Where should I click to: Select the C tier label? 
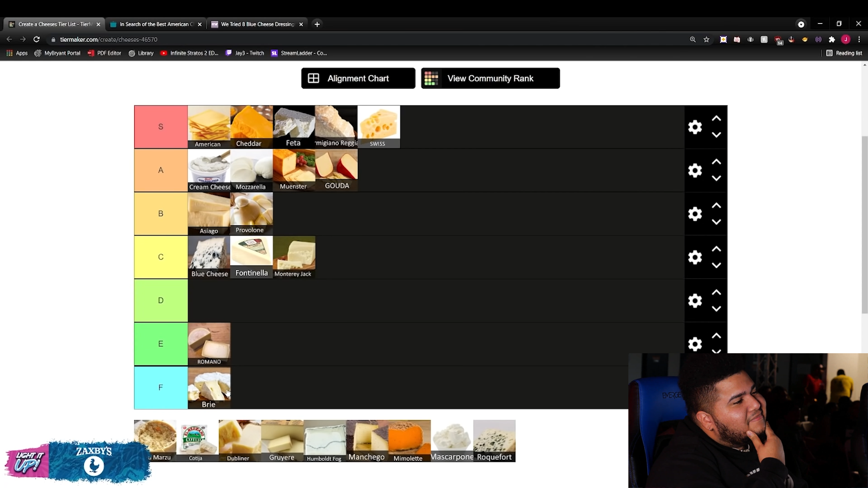coord(161,257)
